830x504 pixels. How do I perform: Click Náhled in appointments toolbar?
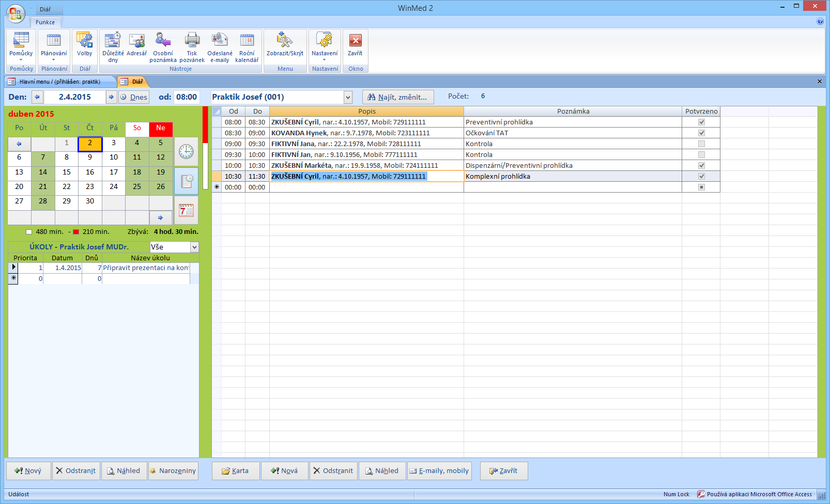tap(382, 471)
